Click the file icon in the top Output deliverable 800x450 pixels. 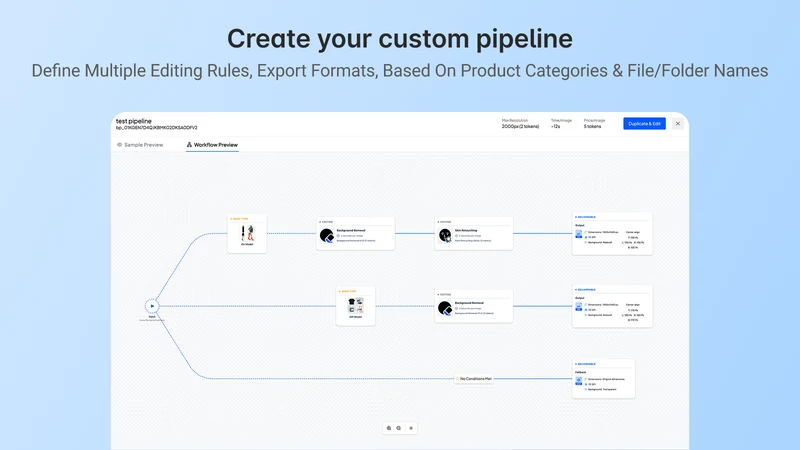click(x=579, y=234)
